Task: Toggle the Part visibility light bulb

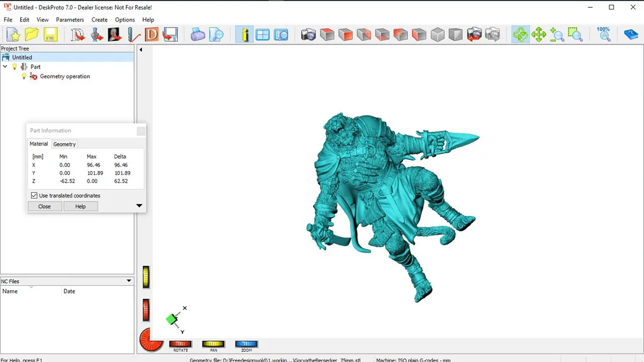Action: click(x=14, y=67)
